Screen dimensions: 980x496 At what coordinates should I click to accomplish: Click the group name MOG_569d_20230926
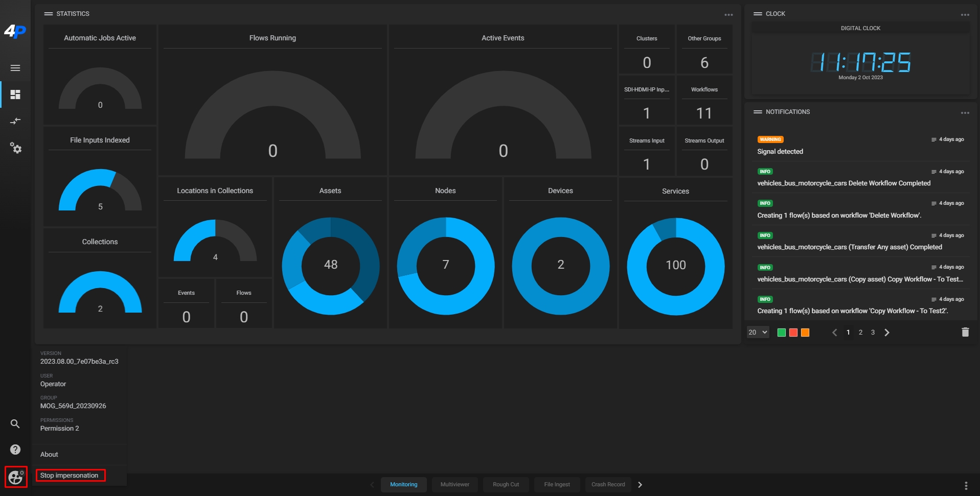tap(73, 406)
